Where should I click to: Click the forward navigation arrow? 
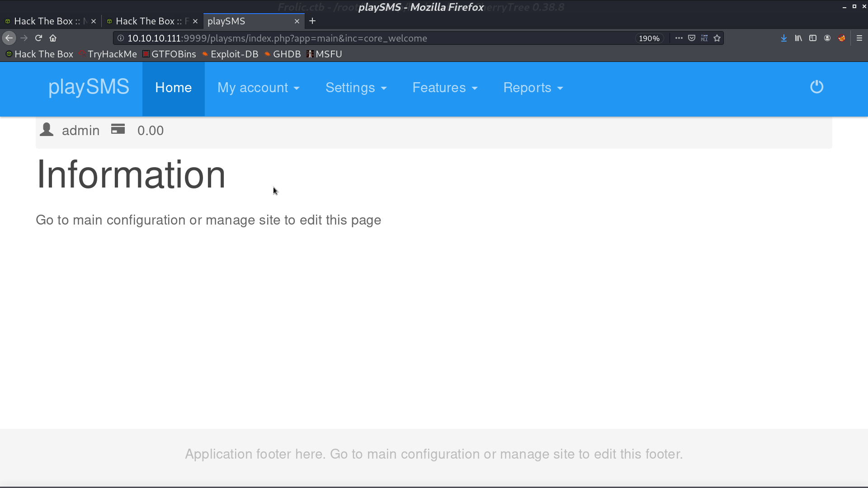[24, 38]
